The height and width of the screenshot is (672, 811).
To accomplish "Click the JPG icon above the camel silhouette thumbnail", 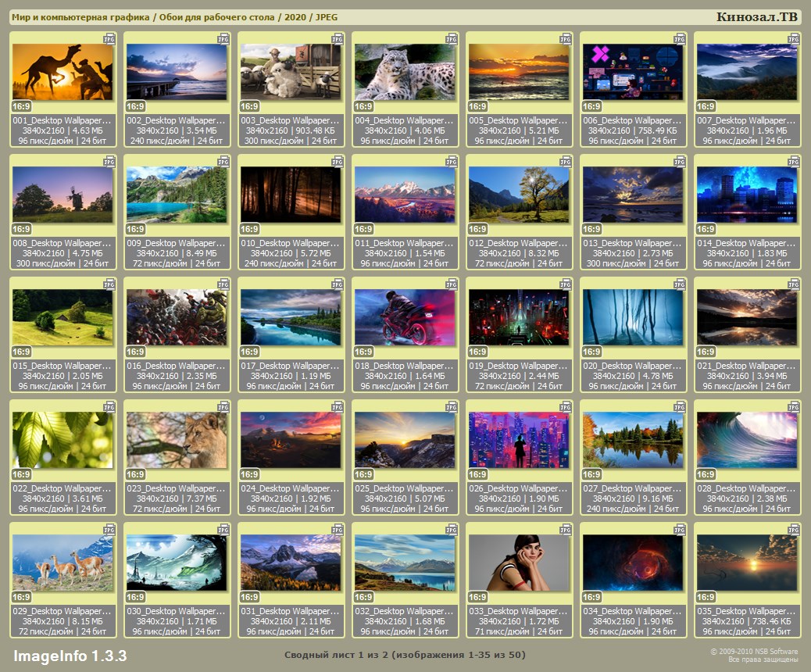I will click(x=109, y=38).
